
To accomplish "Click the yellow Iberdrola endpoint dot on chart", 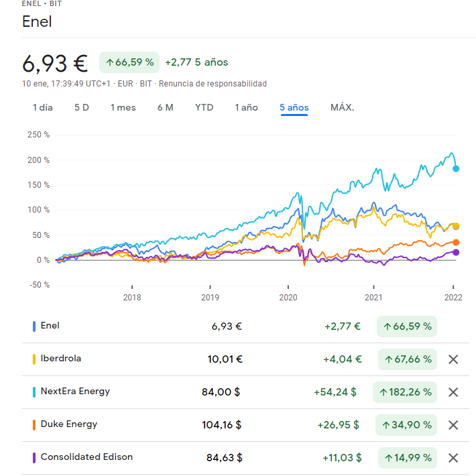I will 456,226.
